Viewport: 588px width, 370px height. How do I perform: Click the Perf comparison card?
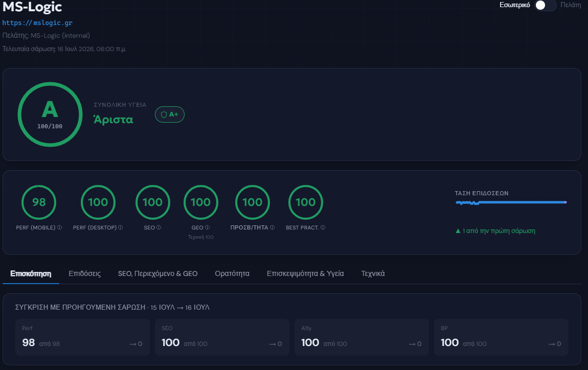coord(82,337)
